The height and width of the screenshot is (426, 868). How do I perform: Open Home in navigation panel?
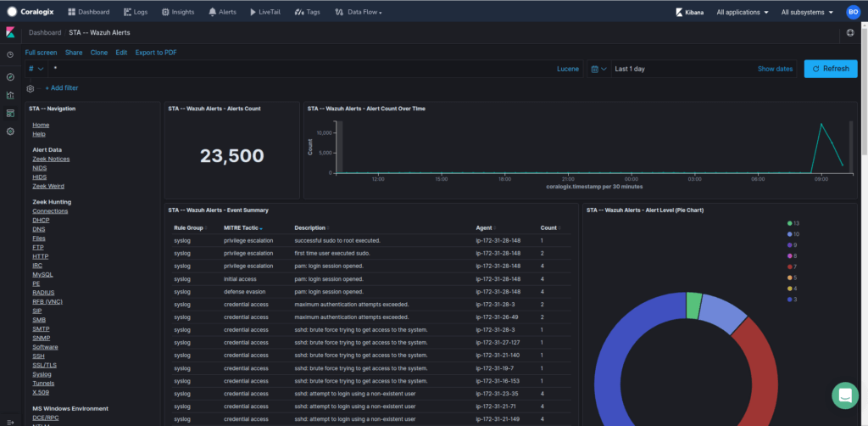tap(41, 126)
